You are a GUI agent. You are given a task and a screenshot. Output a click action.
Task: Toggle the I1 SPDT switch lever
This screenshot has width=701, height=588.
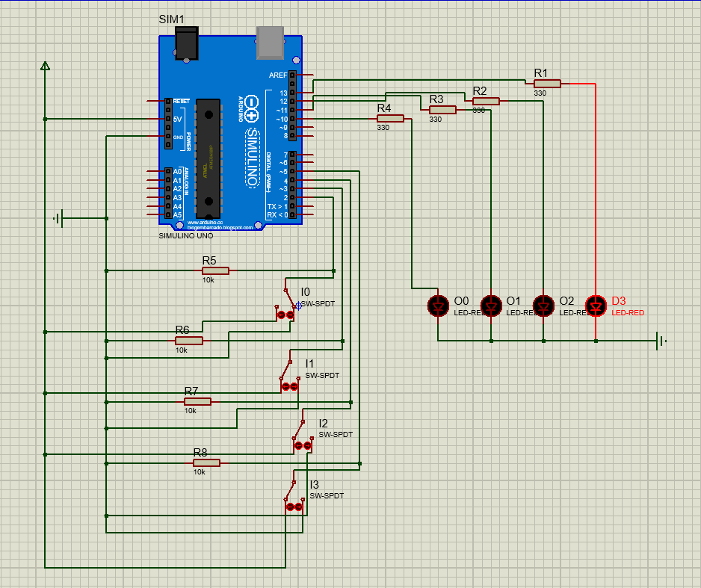tap(285, 370)
